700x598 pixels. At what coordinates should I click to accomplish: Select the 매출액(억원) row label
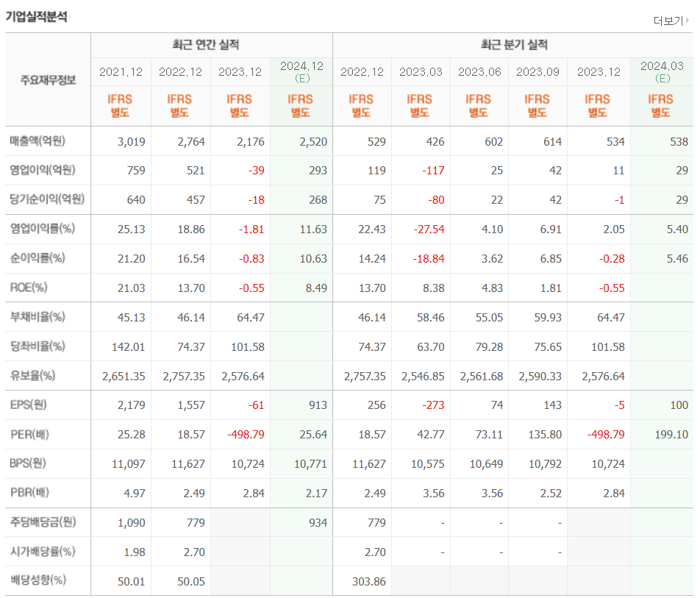click(x=37, y=140)
